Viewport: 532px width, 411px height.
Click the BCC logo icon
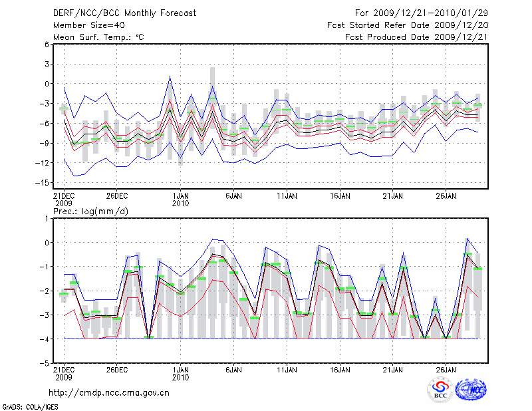click(440, 389)
